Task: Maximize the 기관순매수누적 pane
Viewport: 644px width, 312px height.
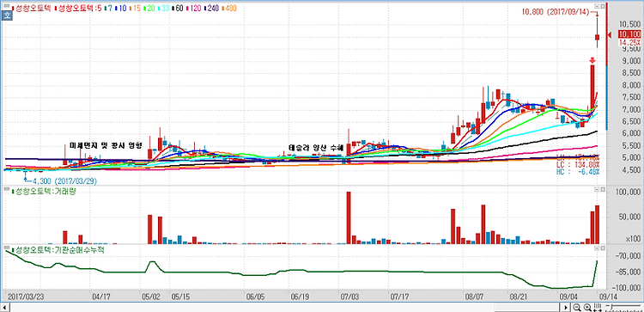Action: (603, 248)
